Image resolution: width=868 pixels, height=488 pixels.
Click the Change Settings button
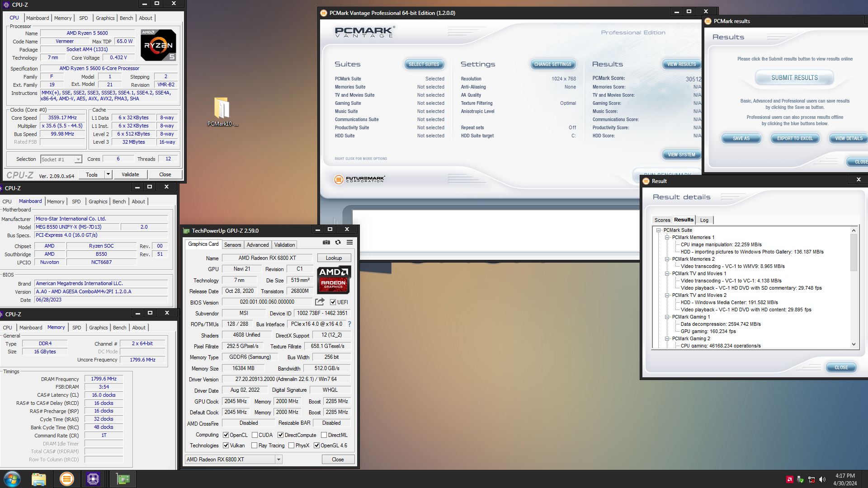coord(552,65)
